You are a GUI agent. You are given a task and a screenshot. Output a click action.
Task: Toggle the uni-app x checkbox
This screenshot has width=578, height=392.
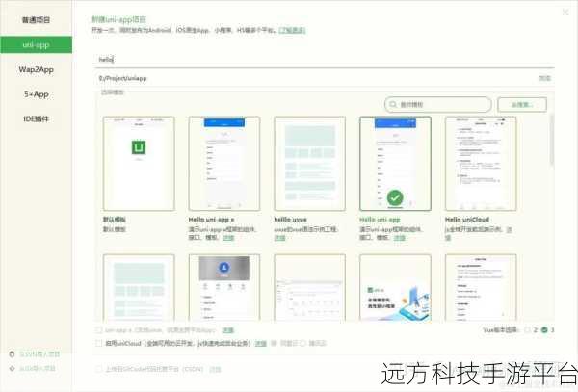coord(99,330)
